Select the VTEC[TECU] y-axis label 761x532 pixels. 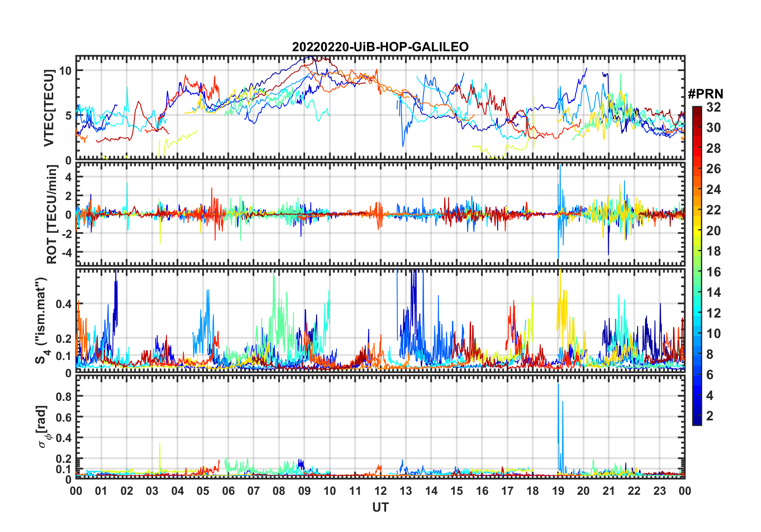tap(49, 108)
